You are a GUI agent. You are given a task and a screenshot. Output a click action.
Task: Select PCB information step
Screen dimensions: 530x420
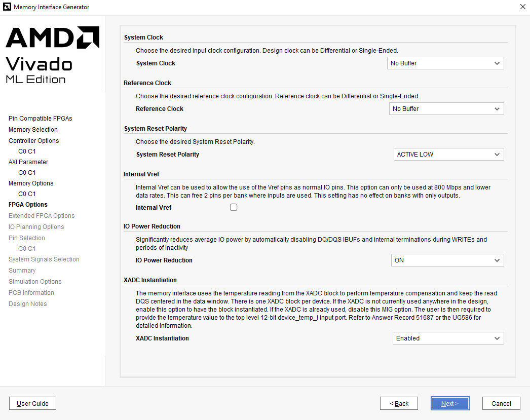31,293
